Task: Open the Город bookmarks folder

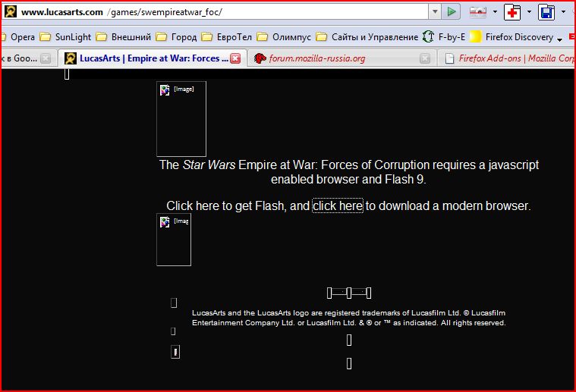Action: [x=176, y=37]
